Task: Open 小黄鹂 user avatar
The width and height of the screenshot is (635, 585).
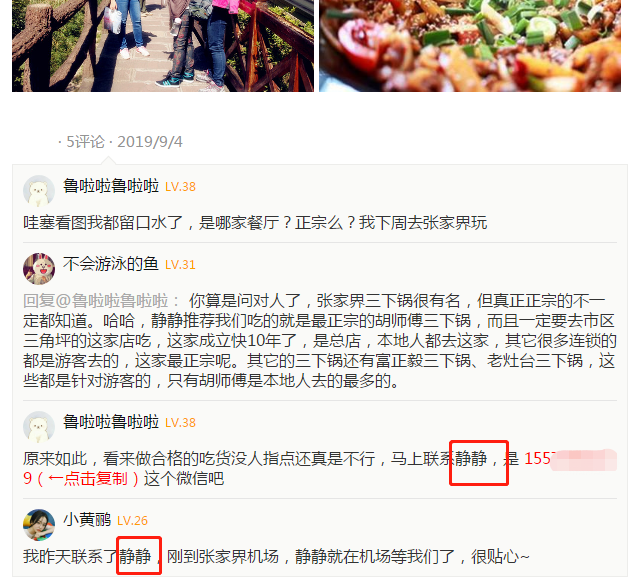Action: coord(39,525)
